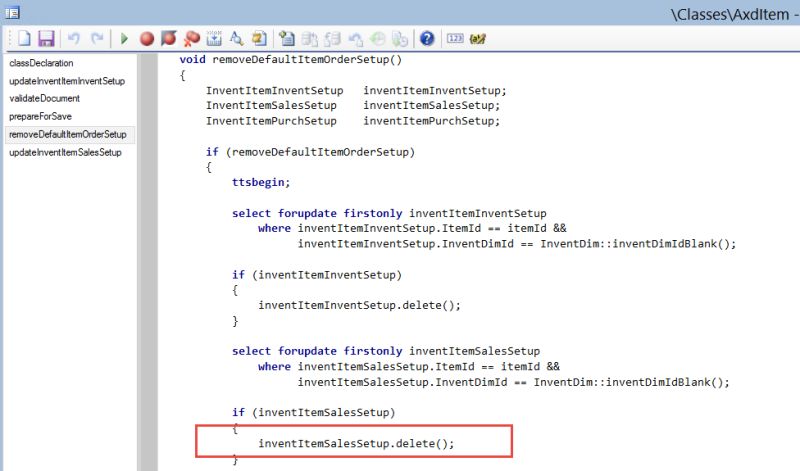This screenshot has width=800, height=471.
Task: Click the grayed version control database icon
Action: 333,39
